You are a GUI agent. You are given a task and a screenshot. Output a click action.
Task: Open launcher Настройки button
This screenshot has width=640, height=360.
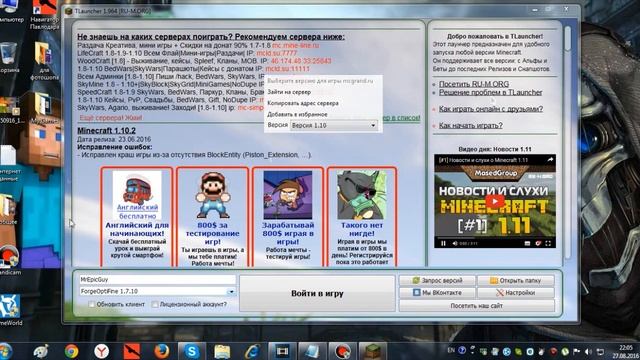coord(516,293)
